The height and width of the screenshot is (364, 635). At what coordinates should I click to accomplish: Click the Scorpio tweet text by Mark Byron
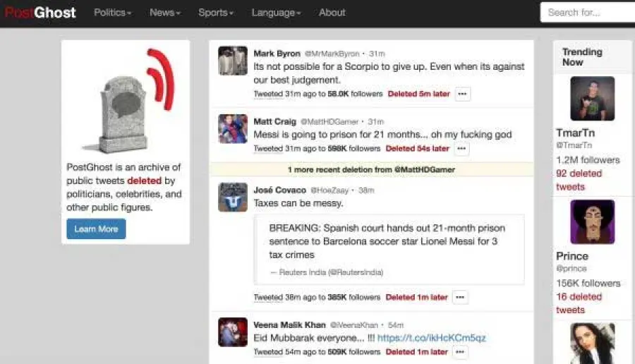click(x=389, y=73)
